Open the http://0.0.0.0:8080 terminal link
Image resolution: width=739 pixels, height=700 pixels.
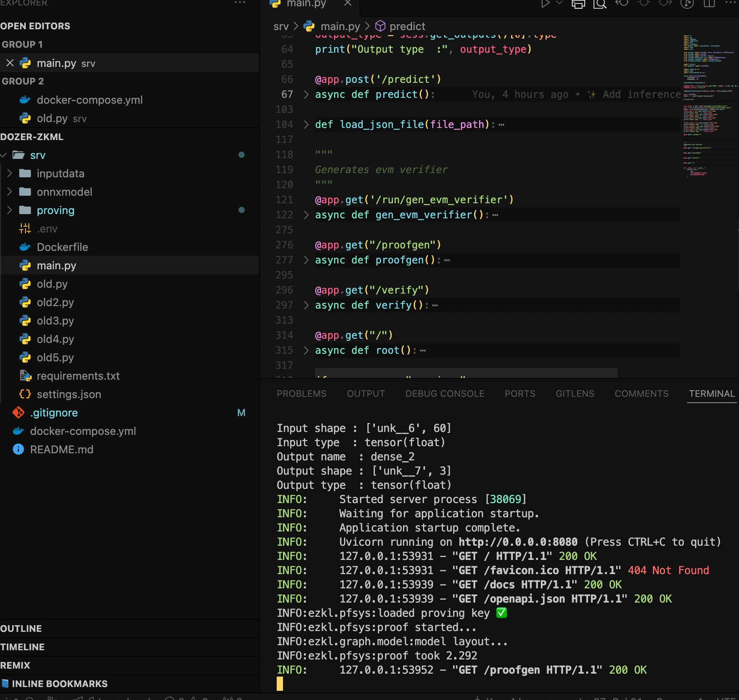coord(518,542)
